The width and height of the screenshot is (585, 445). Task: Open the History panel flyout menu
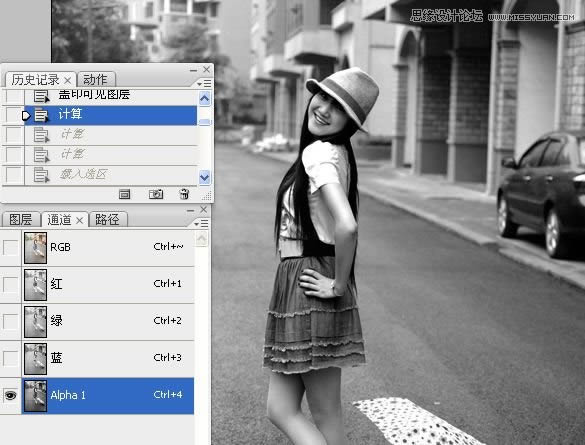pos(204,83)
